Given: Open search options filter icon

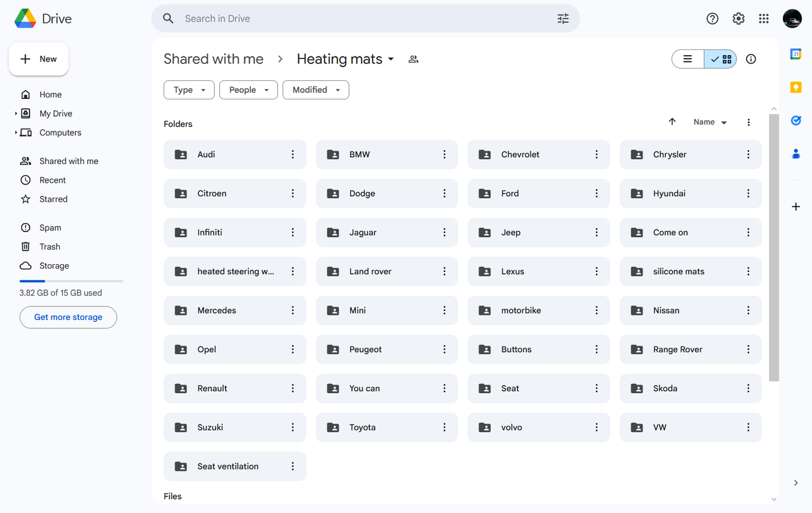Looking at the screenshot, I should click(563, 19).
